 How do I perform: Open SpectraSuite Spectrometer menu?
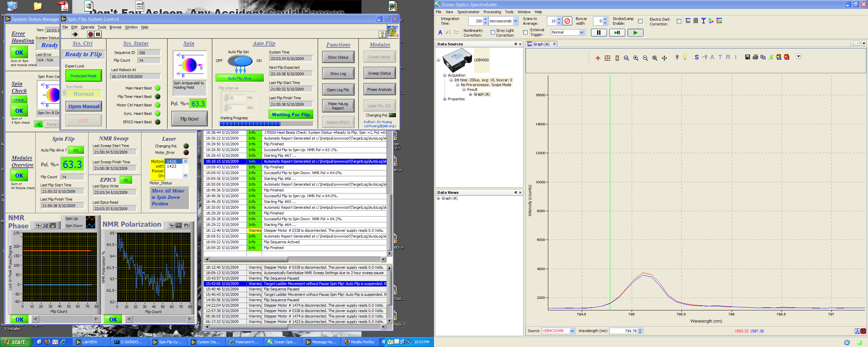(468, 12)
